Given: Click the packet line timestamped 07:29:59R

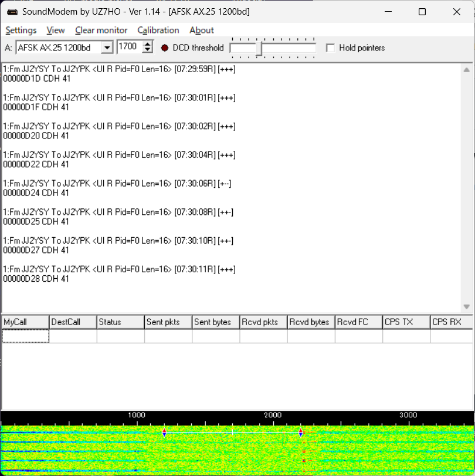Looking at the screenshot, I should (x=119, y=69).
